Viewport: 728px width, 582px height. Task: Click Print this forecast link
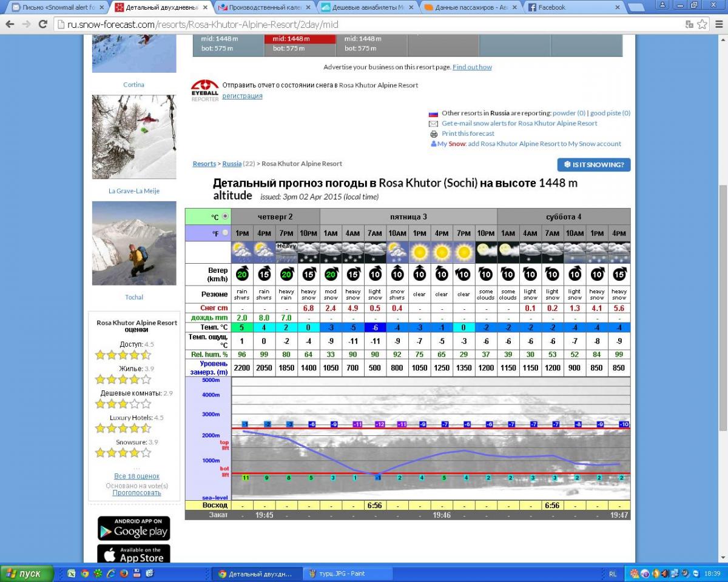coord(468,133)
